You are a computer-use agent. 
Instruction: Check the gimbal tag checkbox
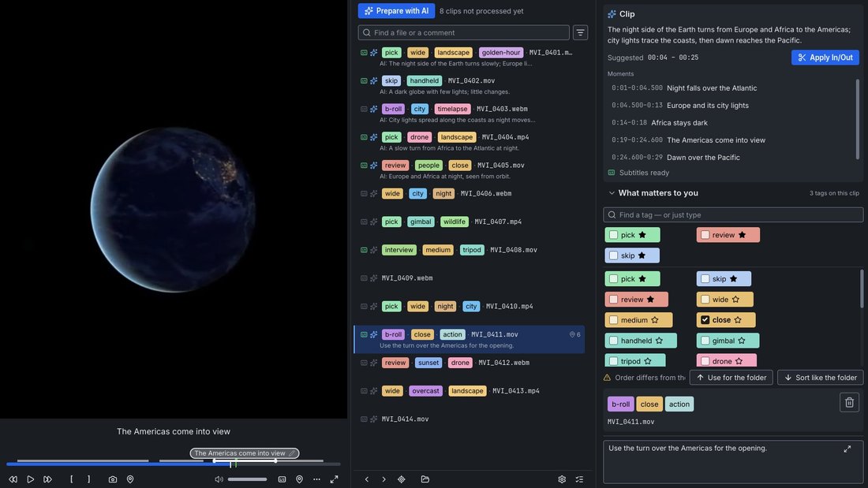705,341
